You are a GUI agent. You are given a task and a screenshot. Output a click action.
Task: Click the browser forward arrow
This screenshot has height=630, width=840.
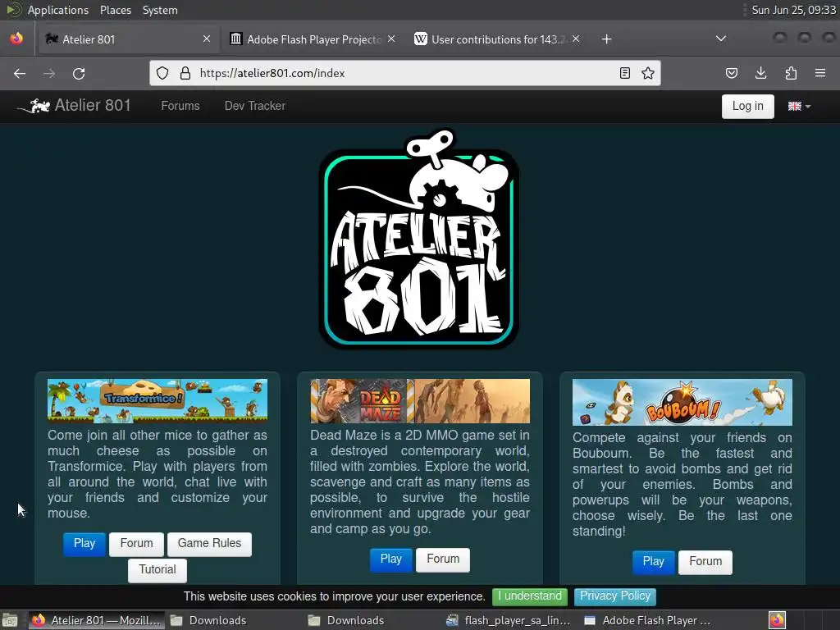coord(49,73)
